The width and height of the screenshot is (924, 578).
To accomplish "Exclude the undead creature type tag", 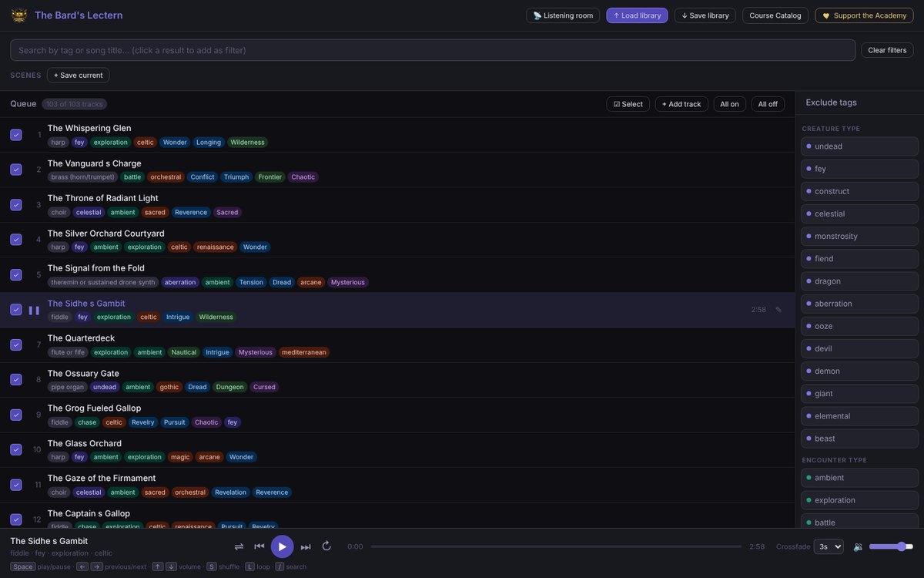I will (859, 146).
